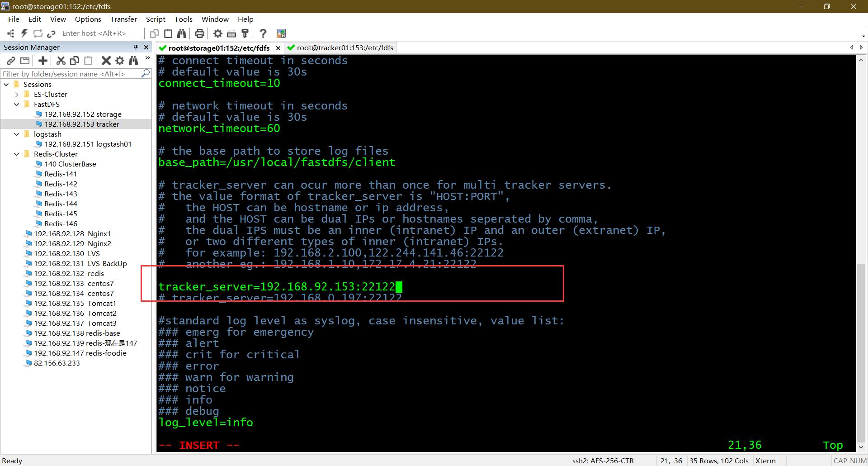Click the Properties gear icon in Session Manager
The width and height of the screenshot is (868, 466).
tap(120, 61)
